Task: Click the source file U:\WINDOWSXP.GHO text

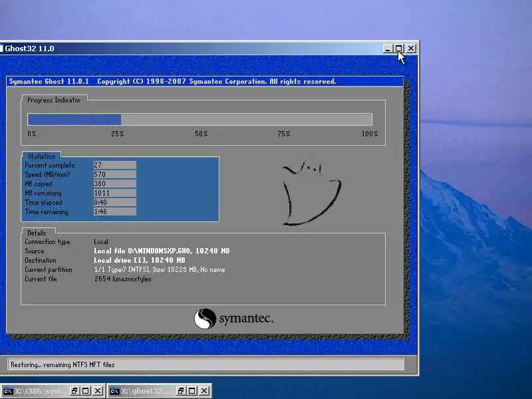Action: pyautogui.click(x=162, y=251)
